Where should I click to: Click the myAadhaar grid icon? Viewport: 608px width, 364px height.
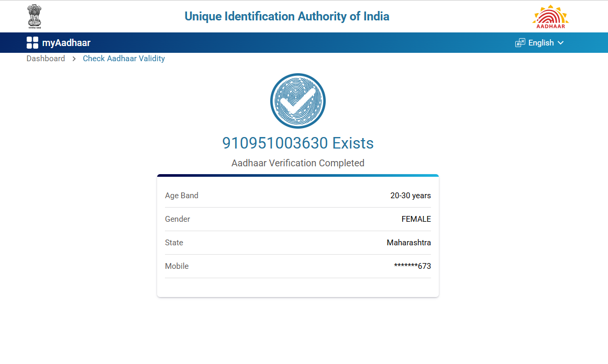click(x=32, y=43)
